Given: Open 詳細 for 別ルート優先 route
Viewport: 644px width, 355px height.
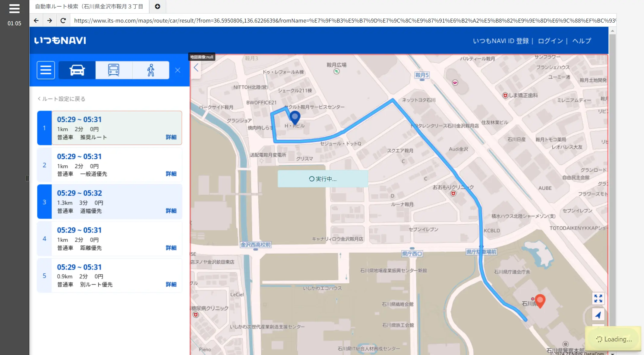Looking at the screenshot, I should coord(171,285).
